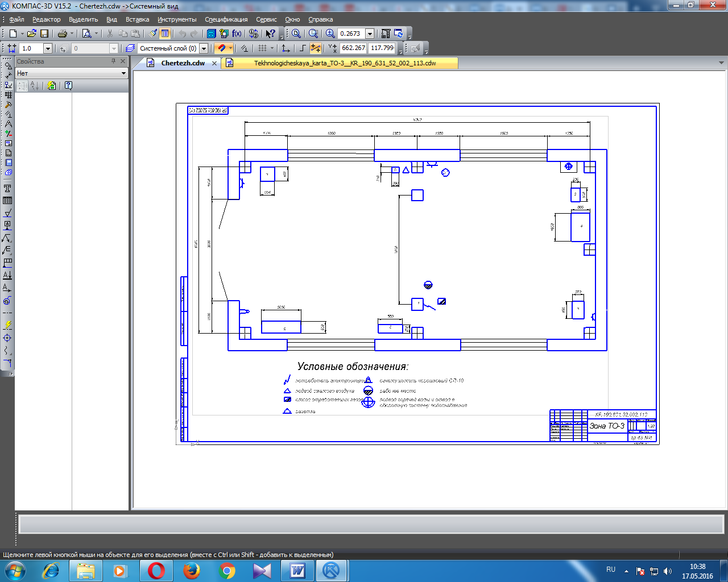
Task: Open file using the folder icon
Action: click(32, 34)
